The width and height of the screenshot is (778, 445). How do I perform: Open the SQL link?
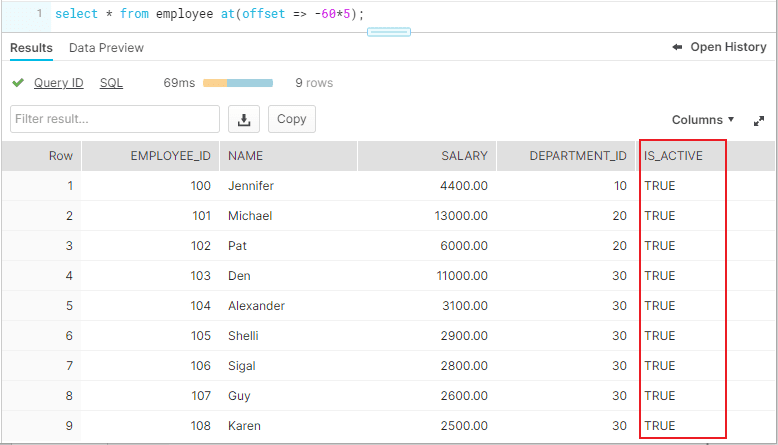point(111,83)
